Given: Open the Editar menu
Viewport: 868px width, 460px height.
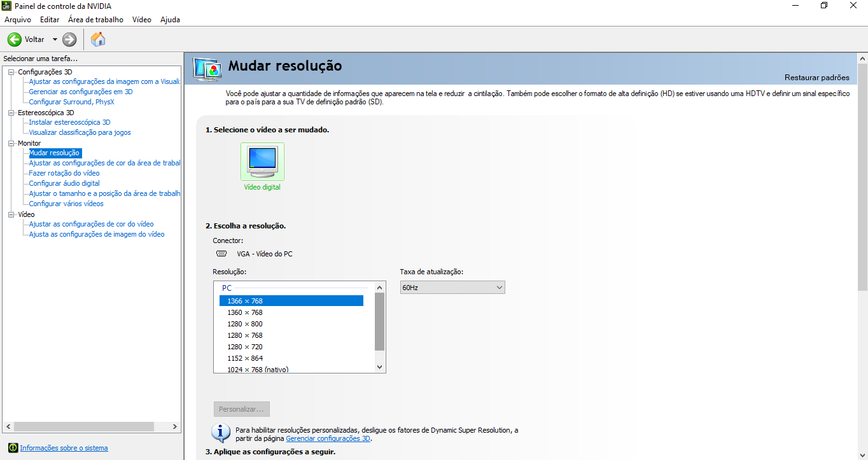Looking at the screenshot, I should click(x=50, y=20).
